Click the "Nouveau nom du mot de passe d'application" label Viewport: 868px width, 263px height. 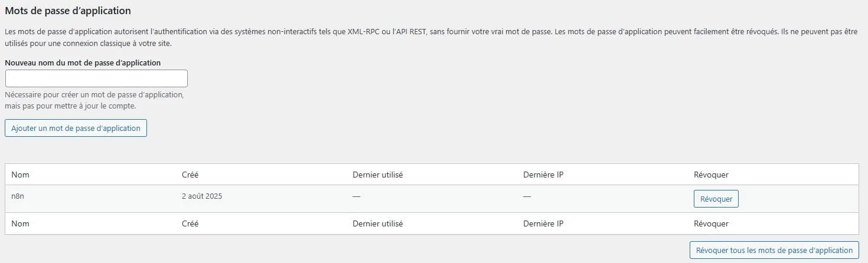click(83, 63)
